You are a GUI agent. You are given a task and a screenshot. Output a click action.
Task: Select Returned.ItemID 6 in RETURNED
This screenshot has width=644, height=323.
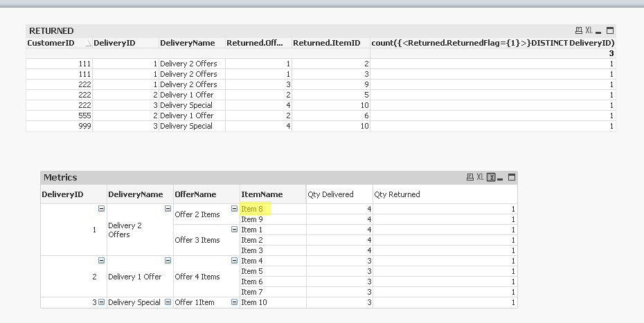(x=331, y=116)
